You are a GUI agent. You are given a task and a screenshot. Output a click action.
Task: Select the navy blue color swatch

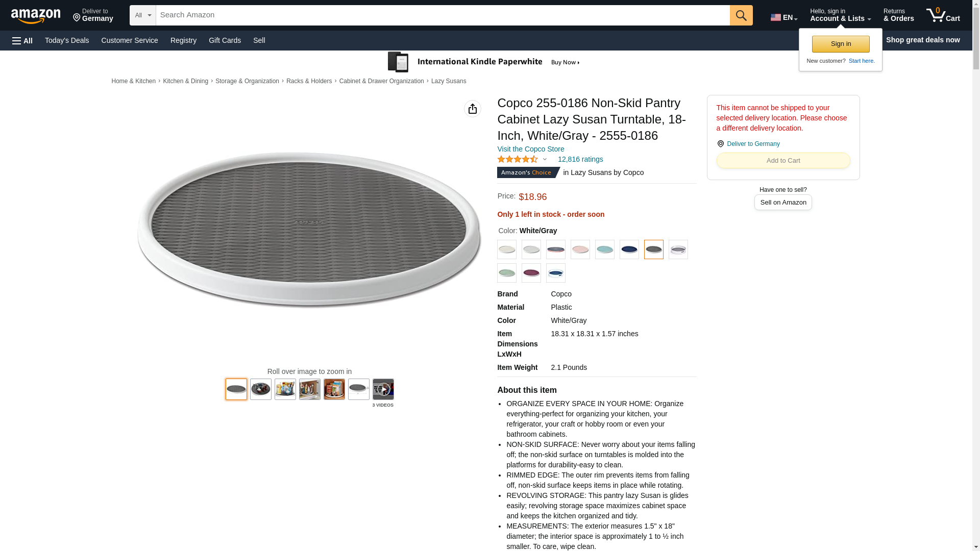(x=629, y=249)
